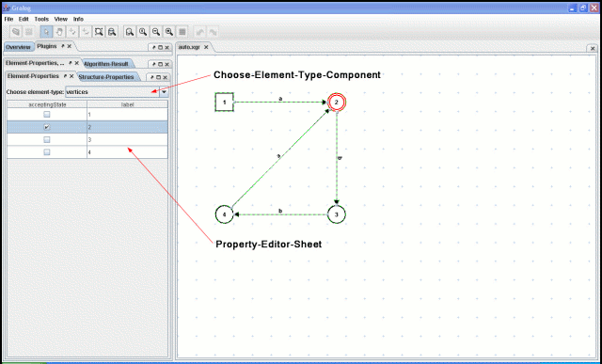Screen dimensions: 602x364
Task: Click the grayed save toolbar icon
Action: coord(29,32)
